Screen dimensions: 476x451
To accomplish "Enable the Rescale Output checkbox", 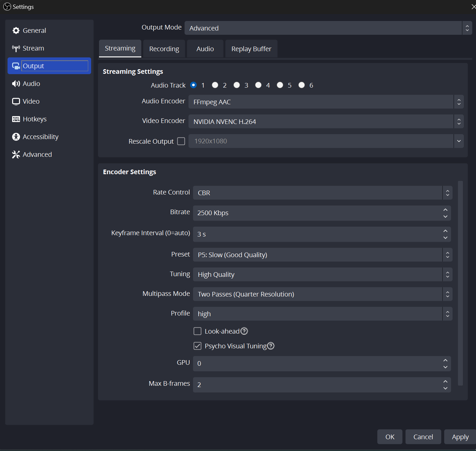I will pyautogui.click(x=181, y=141).
